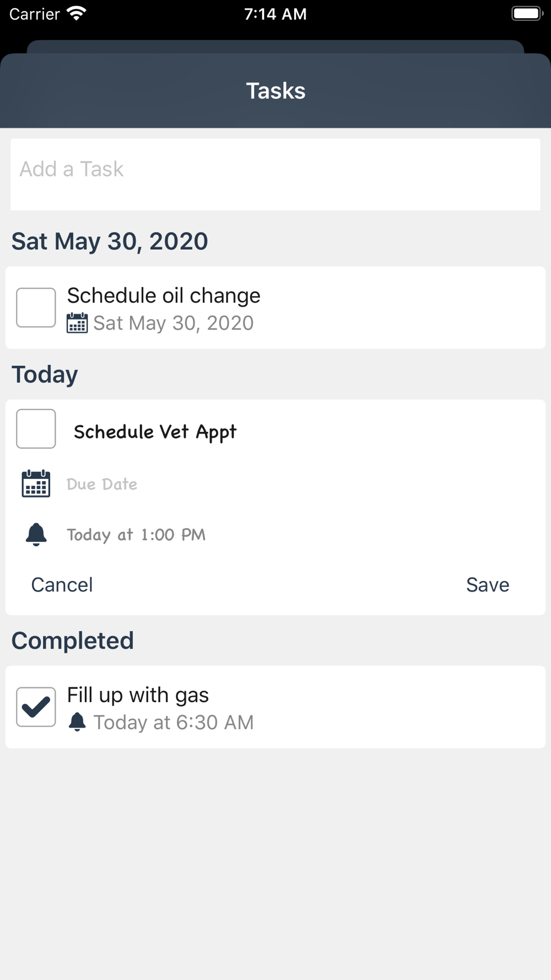Open reminder time Today at 1:00 PM
Image resolution: width=551 pixels, height=980 pixels.
(x=136, y=535)
